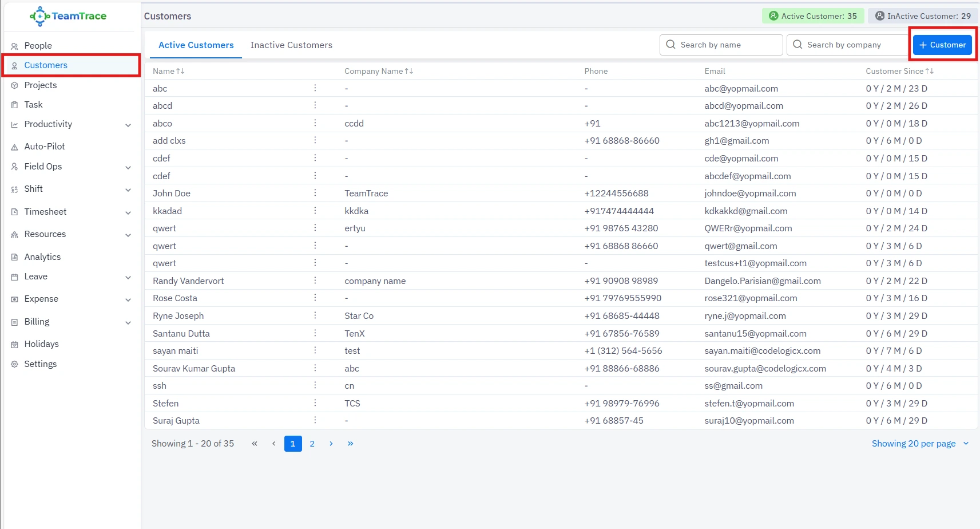The width and height of the screenshot is (980, 529).
Task: Go to page 2 of customers
Action: [x=312, y=444]
